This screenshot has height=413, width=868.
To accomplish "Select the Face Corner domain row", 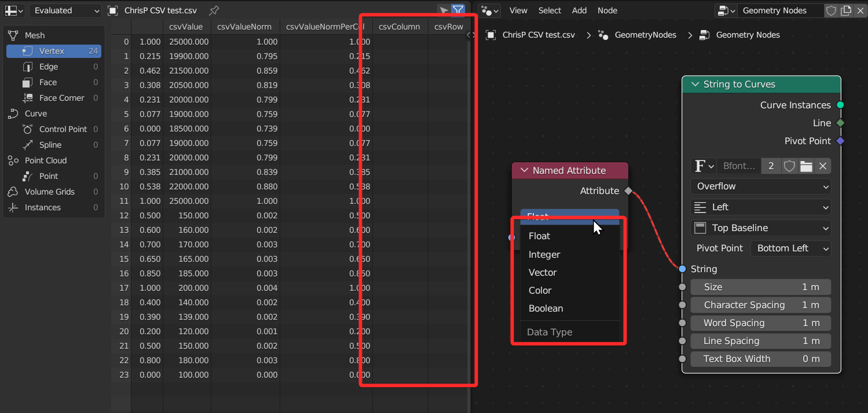I will click(54, 98).
